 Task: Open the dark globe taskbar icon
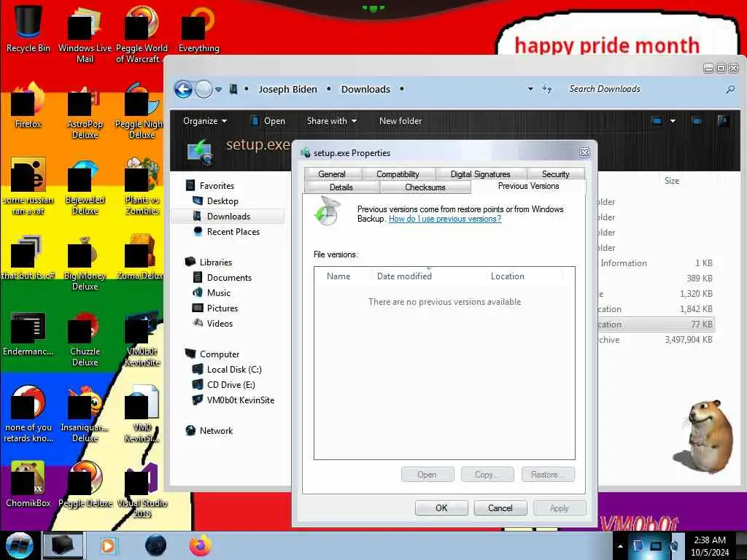(x=155, y=545)
